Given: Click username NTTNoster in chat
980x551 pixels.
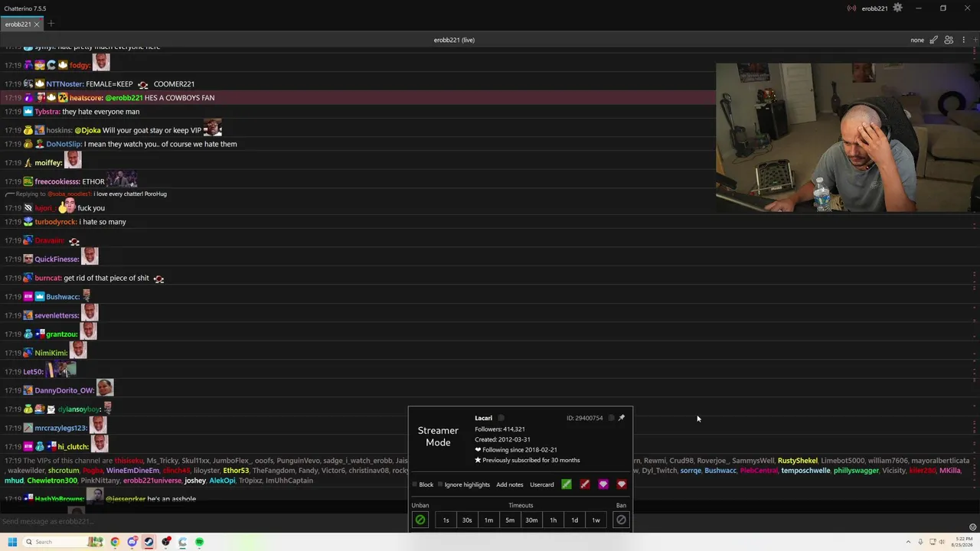Looking at the screenshot, I should pyautogui.click(x=64, y=84).
